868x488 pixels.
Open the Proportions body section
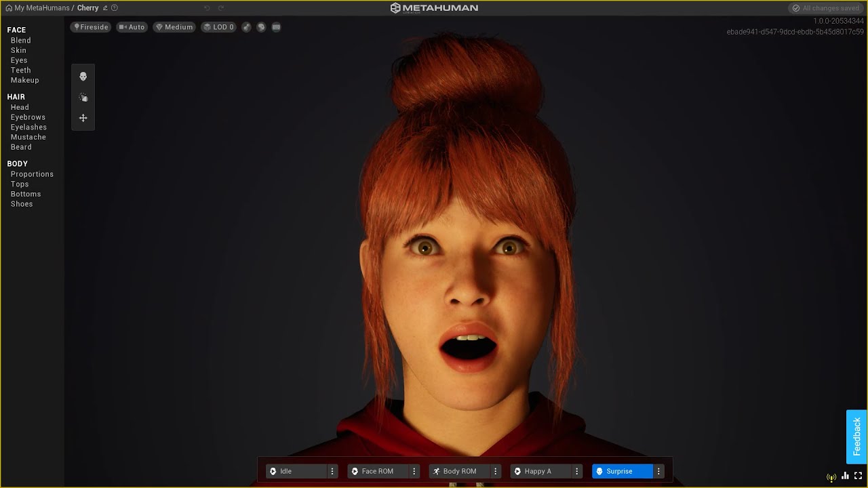tap(32, 174)
